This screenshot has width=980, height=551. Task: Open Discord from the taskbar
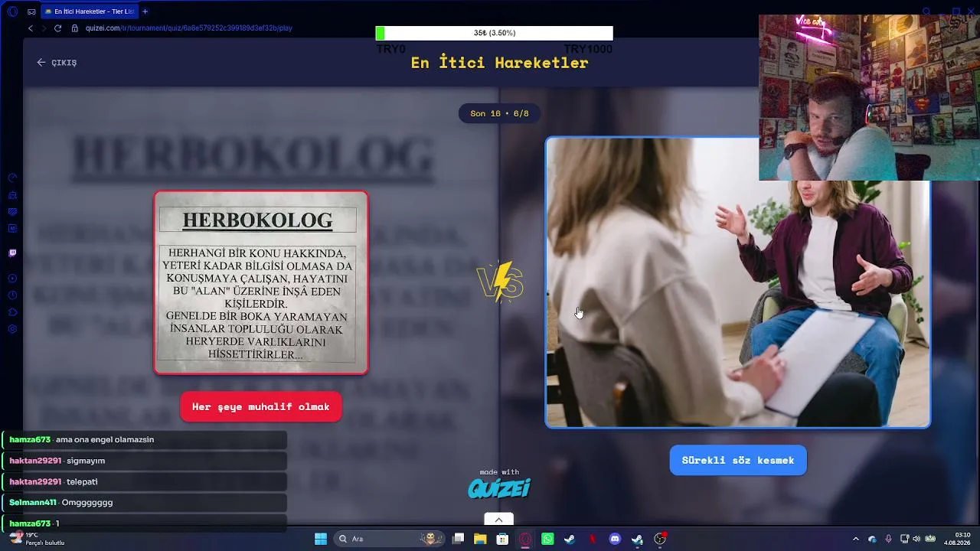click(615, 539)
